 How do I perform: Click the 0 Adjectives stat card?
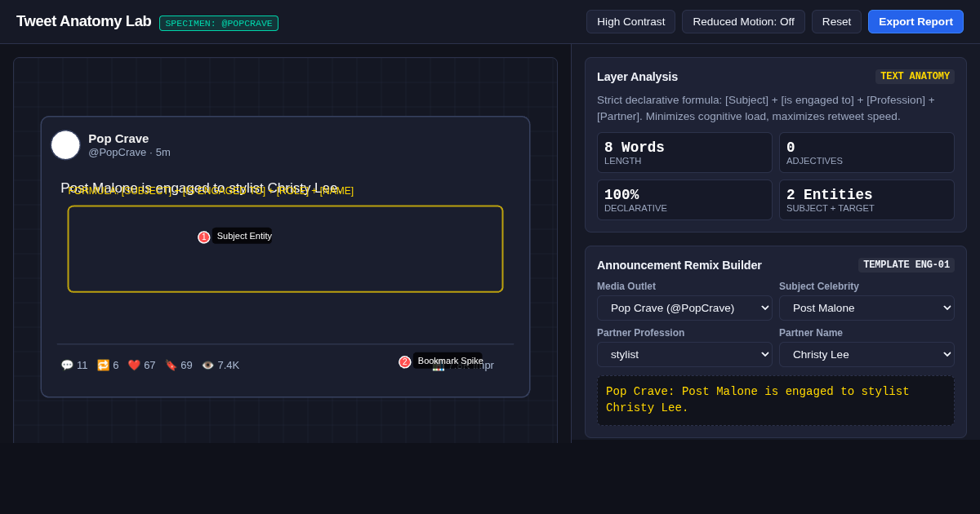(866, 153)
